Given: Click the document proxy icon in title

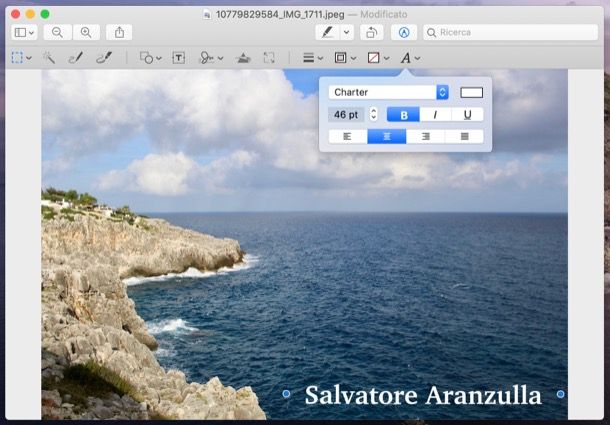Looking at the screenshot, I should [x=207, y=15].
